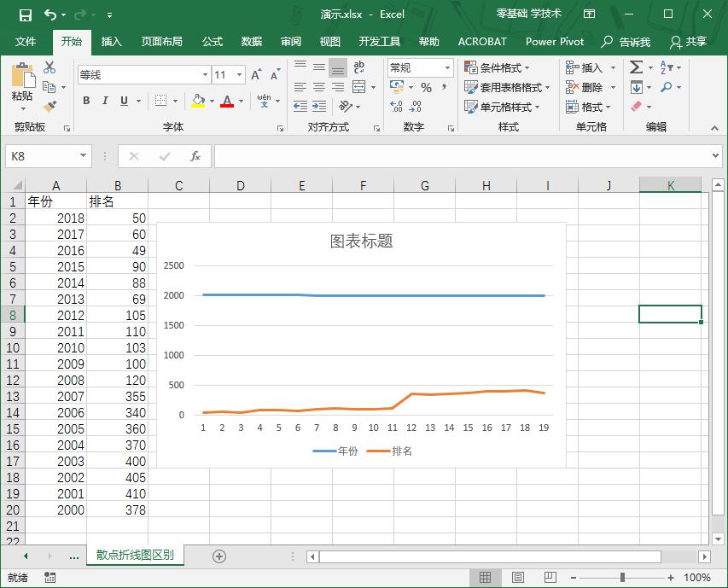Screen dimensions: 728x588
Task: Switch to the 数据 Data tab
Action: point(252,42)
